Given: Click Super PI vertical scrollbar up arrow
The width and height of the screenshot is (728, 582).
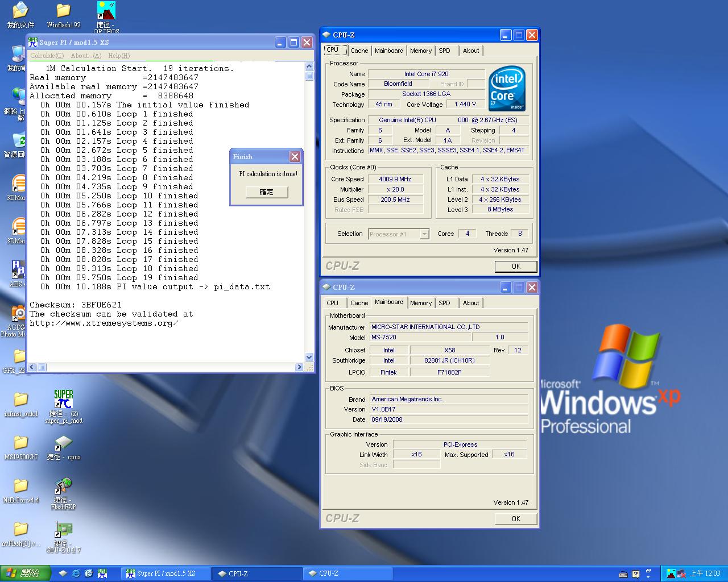Looking at the screenshot, I should [x=309, y=66].
